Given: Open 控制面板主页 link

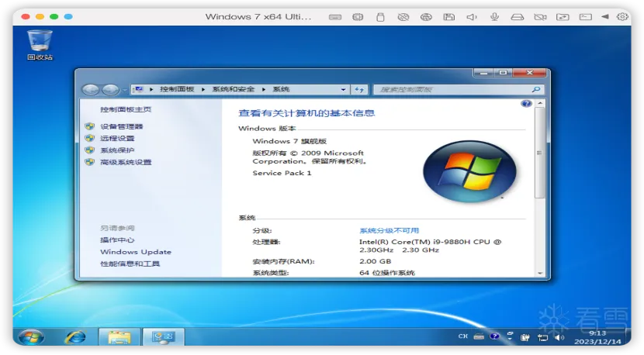Looking at the screenshot, I should 126,109.
